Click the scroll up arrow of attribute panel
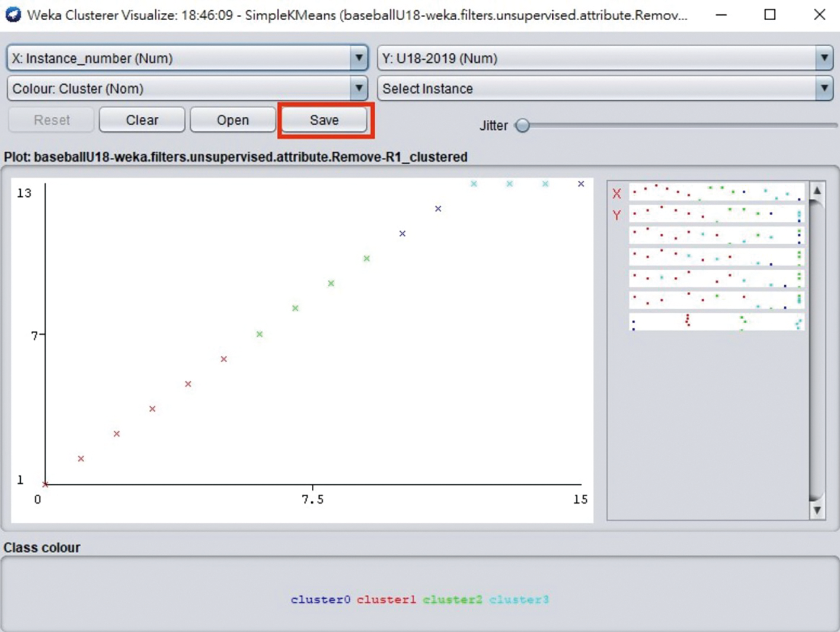 [x=817, y=191]
